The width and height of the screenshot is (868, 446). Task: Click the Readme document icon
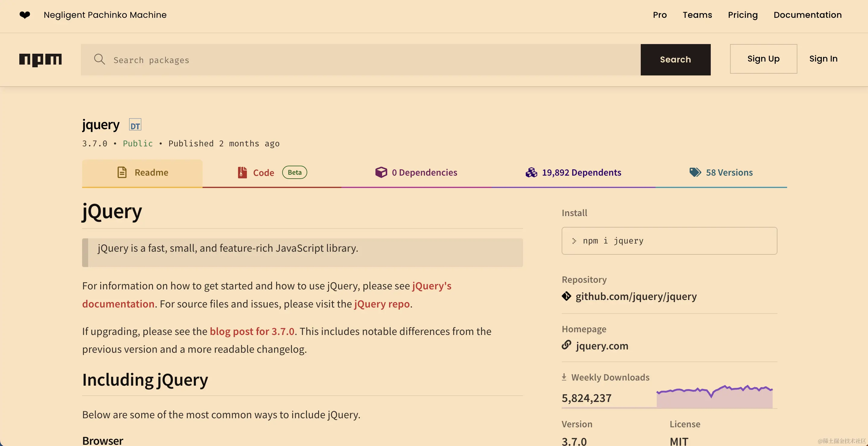pyautogui.click(x=122, y=172)
